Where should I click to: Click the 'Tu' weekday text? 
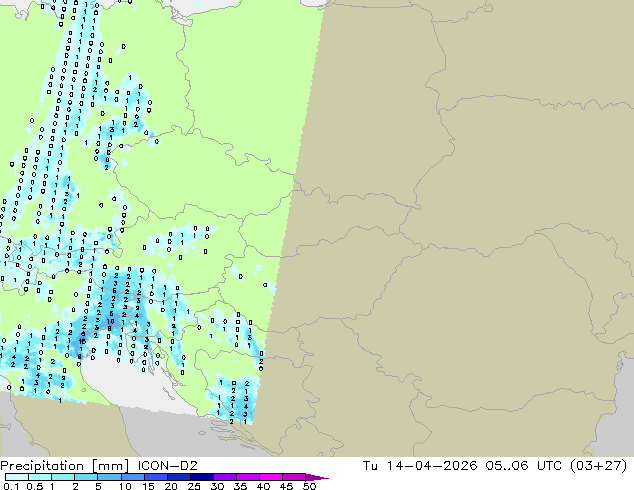coord(370,466)
